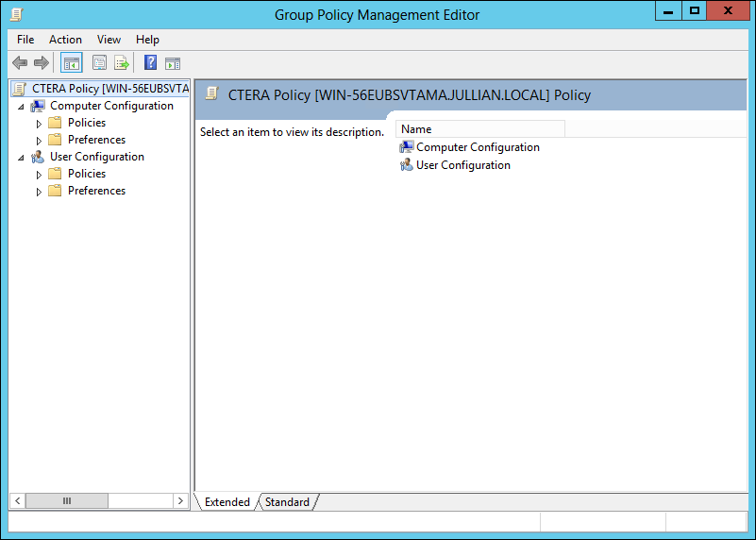Toggle the Show/Hide Console Tree icon
Image resolution: width=756 pixels, height=540 pixels.
coord(71,63)
